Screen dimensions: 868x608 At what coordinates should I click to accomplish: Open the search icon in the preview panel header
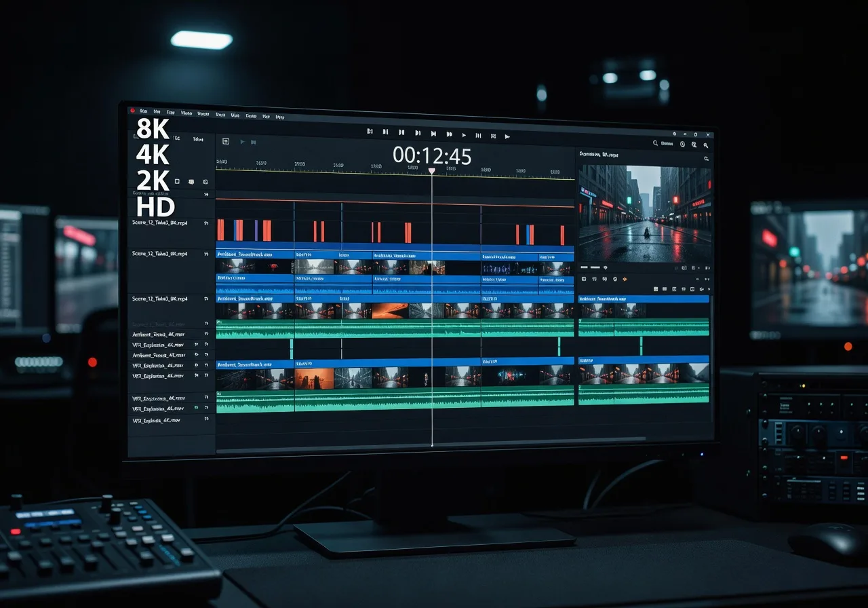point(655,144)
